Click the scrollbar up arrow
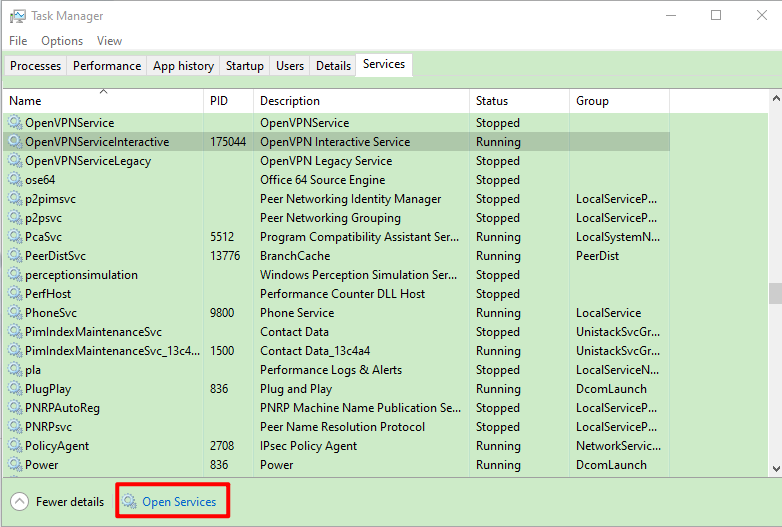The height and width of the screenshot is (527, 782). point(776,98)
